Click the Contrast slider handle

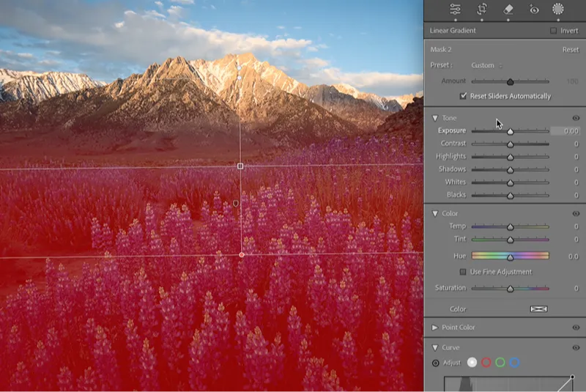pyautogui.click(x=510, y=144)
